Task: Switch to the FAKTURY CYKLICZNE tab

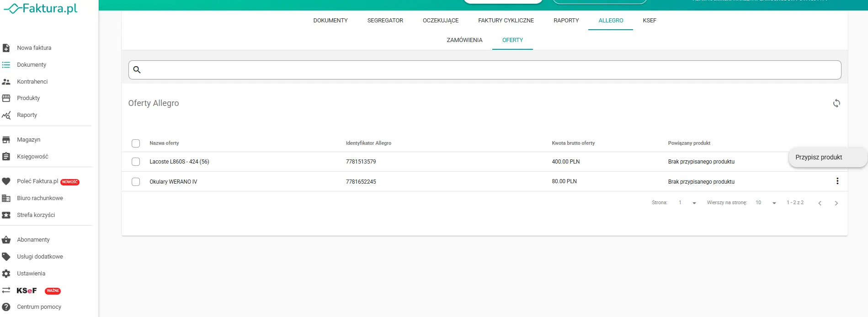Action: (506, 21)
